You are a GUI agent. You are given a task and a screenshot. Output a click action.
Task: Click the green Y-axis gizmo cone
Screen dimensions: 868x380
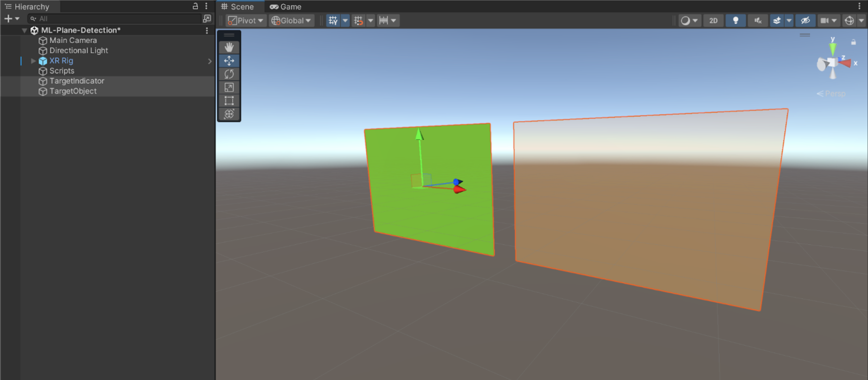pyautogui.click(x=833, y=49)
